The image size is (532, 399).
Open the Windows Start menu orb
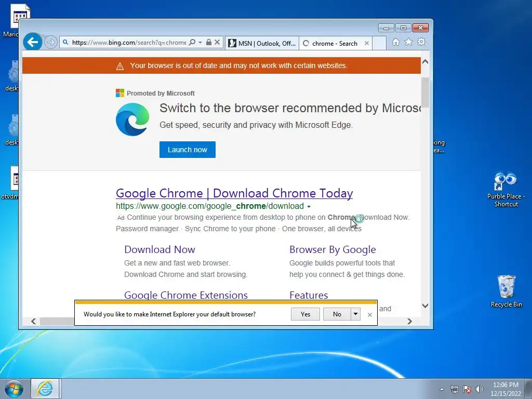coord(14,389)
